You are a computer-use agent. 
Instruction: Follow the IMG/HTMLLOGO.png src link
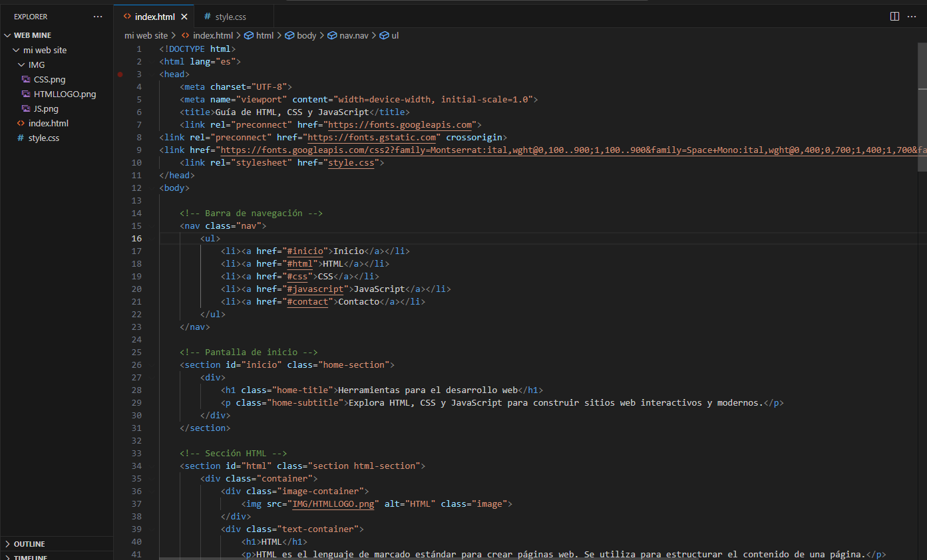(333, 504)
